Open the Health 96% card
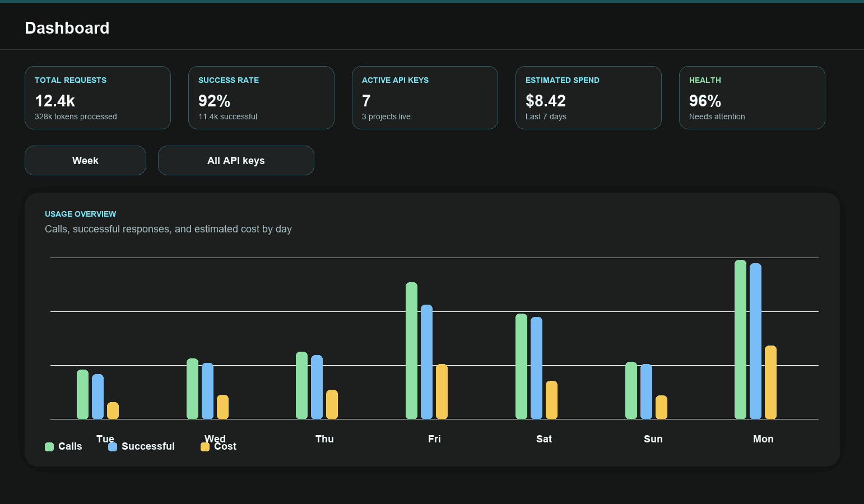The width and height of the screenshot is (864, 504). [x=752, y=98]
